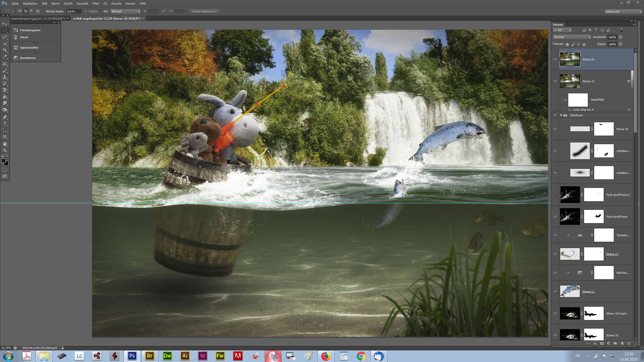Open the layer blend mode dropdown
The width and height of the screenshot is (644, 362).
pyautogui.click(x=572, y=37)
